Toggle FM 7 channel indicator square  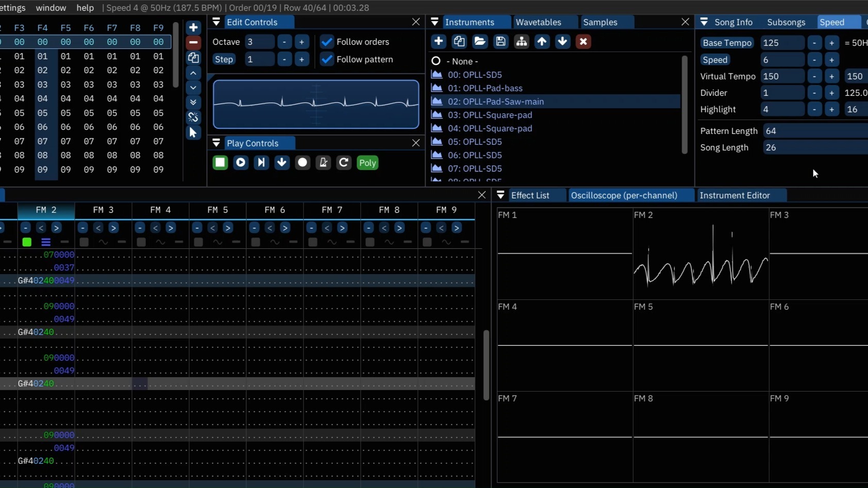[x=313, y=242]
